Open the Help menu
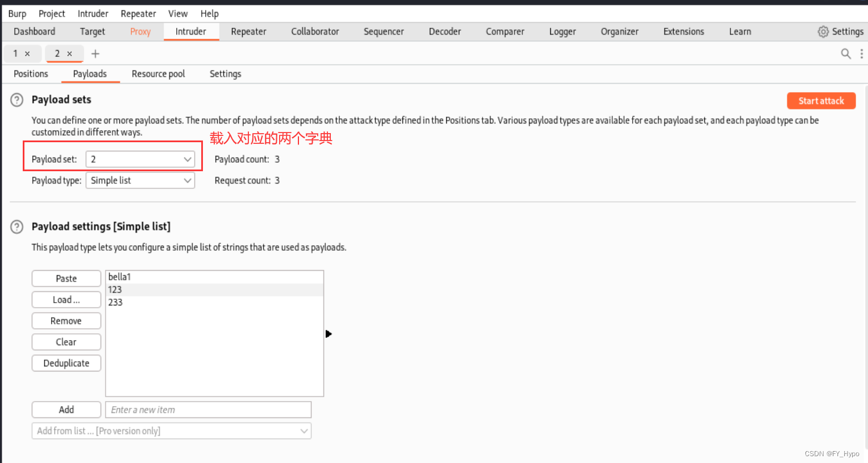 pyautogui.click(x=209, y=14)
